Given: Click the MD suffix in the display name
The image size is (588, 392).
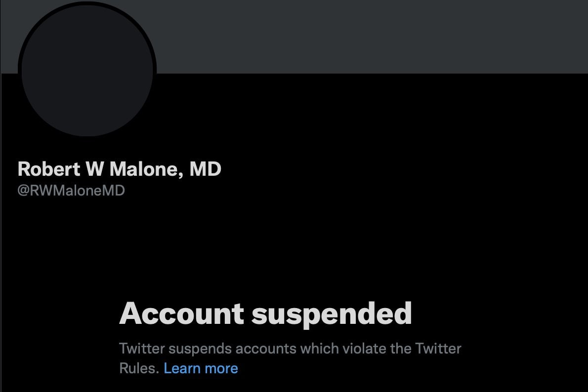Looking at the screenshot, I should pos(205,169).
